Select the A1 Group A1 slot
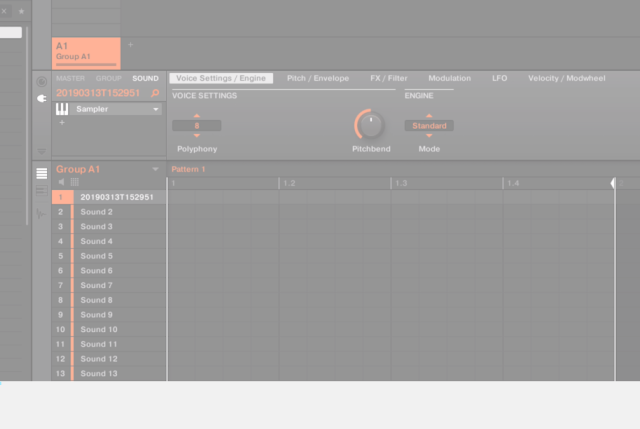The height and width of the screenshot is (429, 640). [x=86, y=53]
